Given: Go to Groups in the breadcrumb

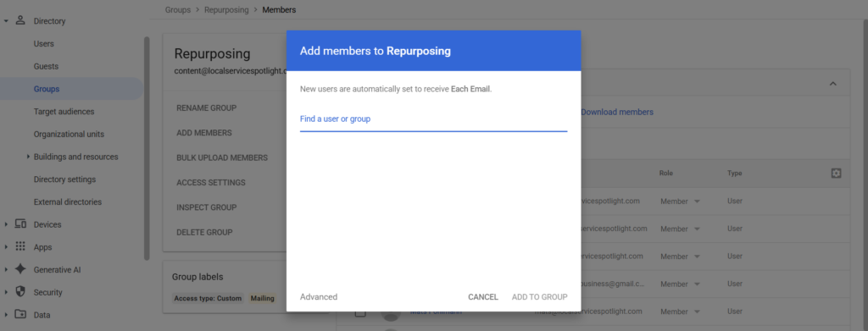Looking at the screenshot, I should pyautogui.click(x=177, y=10).
